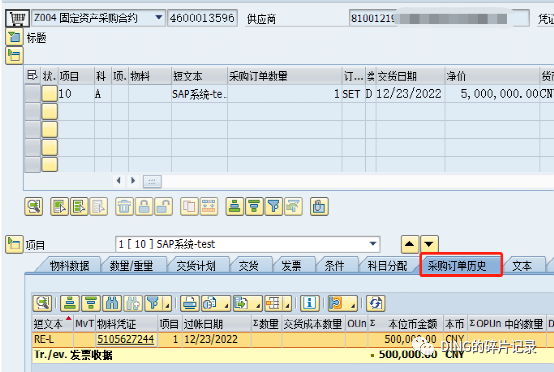
Task: Click the shopping cart document overview icon
Action: pyautogui.click(x=17, y=18)
